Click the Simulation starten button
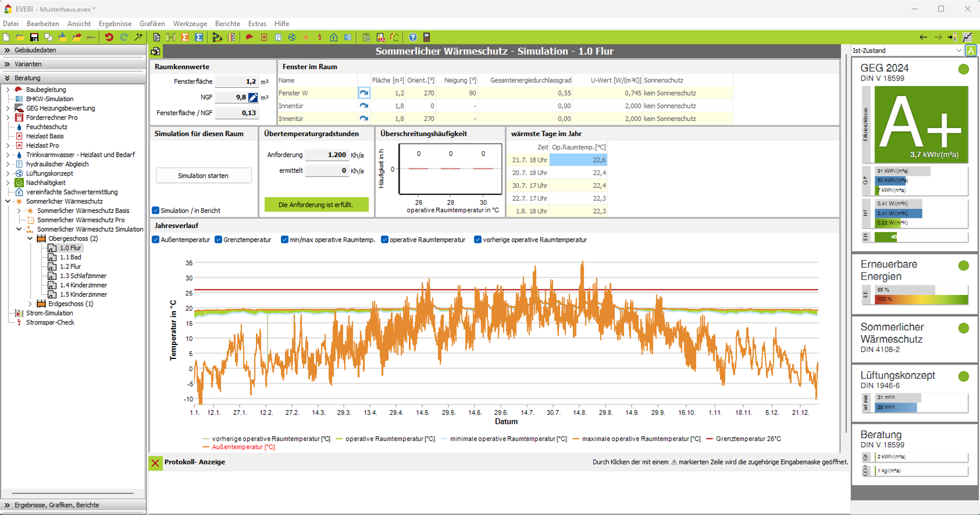This screenshot has width=980, height=515. pos(203,176)
